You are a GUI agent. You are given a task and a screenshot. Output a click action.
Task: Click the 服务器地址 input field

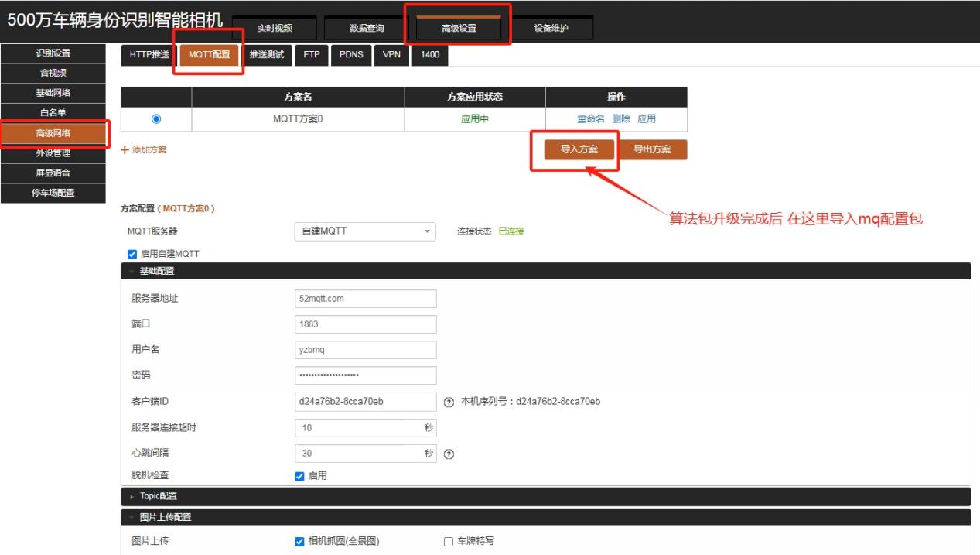tap(365, 299)
